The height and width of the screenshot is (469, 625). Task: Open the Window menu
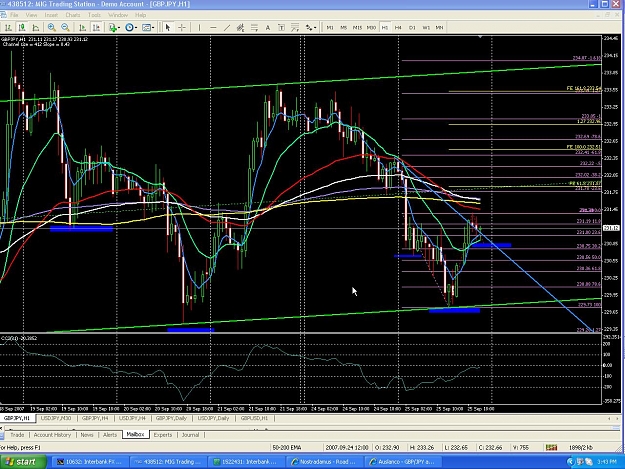click(118, 15)
